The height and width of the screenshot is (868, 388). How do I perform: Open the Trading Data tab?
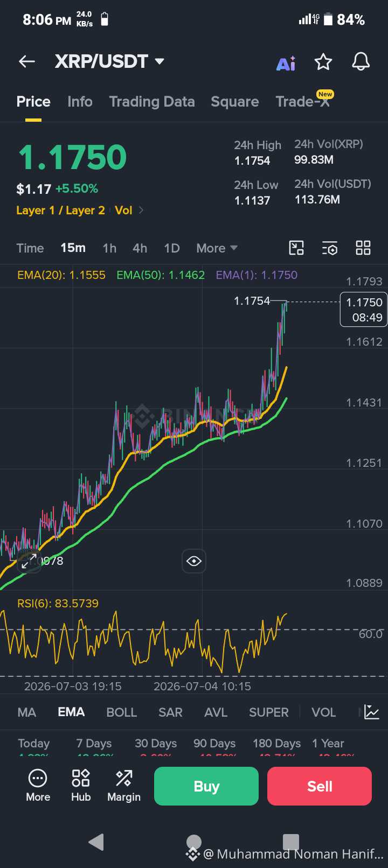[152, 102]
